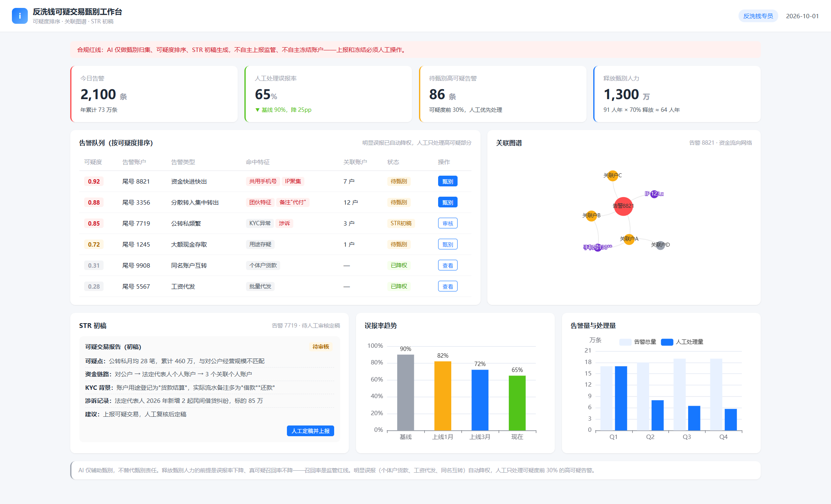Click the 反洗钱专员 role badge

tap(758, 16)
